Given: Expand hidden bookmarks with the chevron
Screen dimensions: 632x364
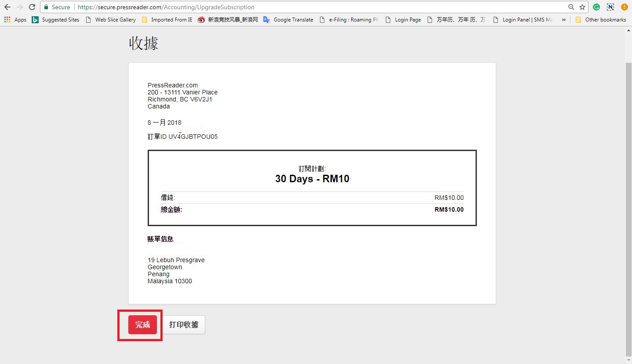Looking at the screenshot, I should [x=564, y=20].
